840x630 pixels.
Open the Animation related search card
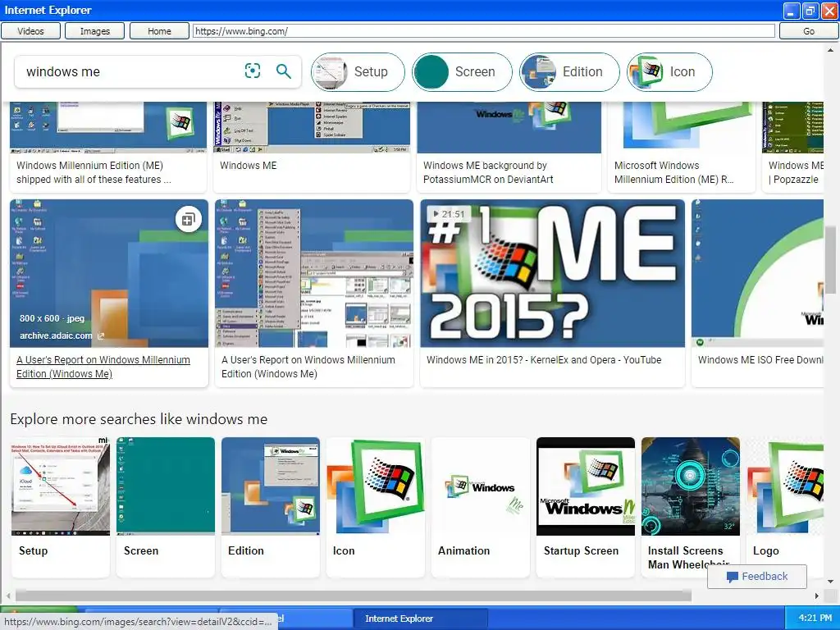click(x=481, y=507)
